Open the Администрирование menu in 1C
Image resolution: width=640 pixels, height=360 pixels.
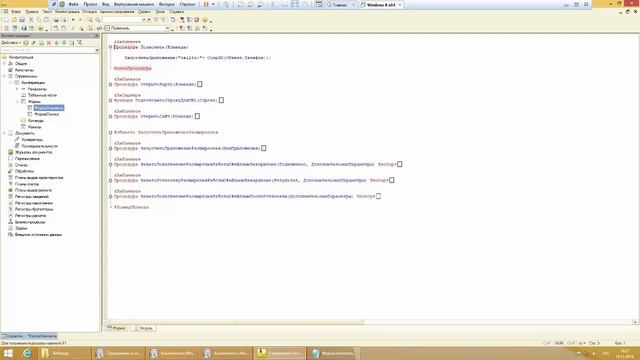click(x=117, y=12)
